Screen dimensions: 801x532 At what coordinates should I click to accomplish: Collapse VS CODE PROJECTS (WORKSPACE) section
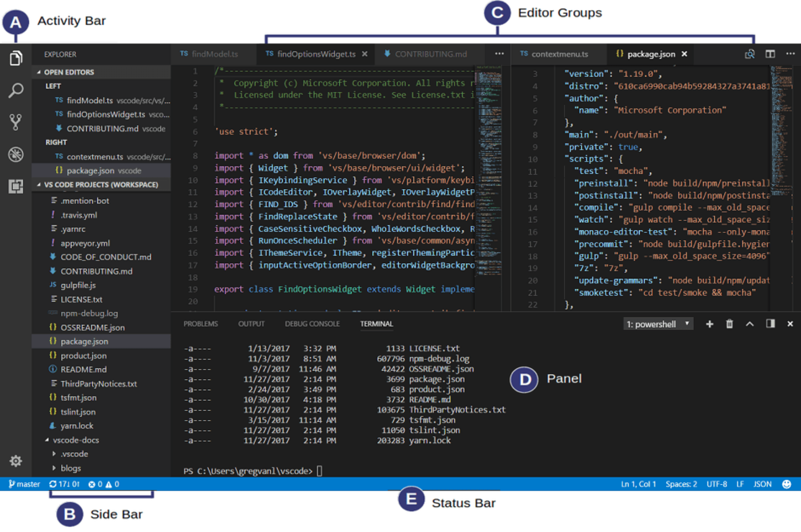[101, 184]
